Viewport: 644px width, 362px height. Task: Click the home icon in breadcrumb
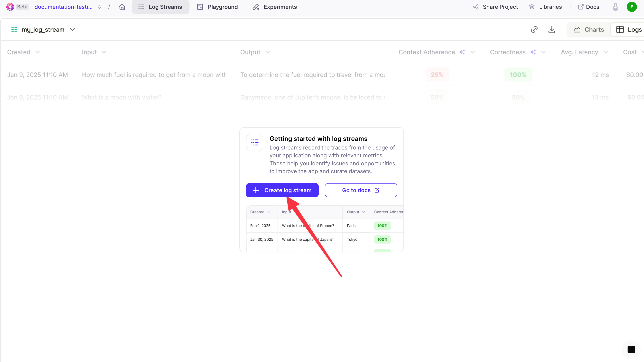(122, 7)
